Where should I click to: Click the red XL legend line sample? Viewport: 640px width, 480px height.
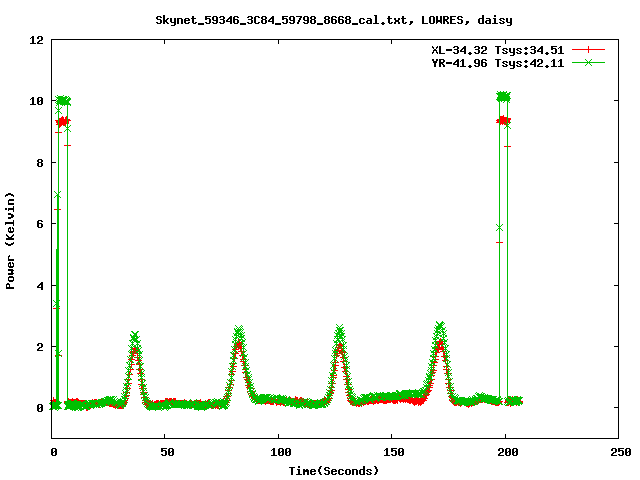[x=588, y=50]
